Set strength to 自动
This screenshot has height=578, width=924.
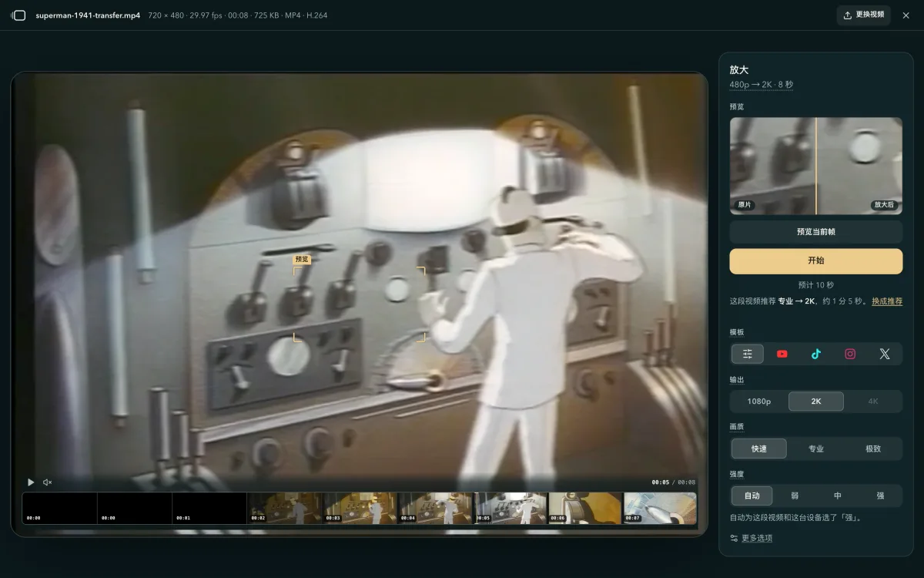click(752, 496)
